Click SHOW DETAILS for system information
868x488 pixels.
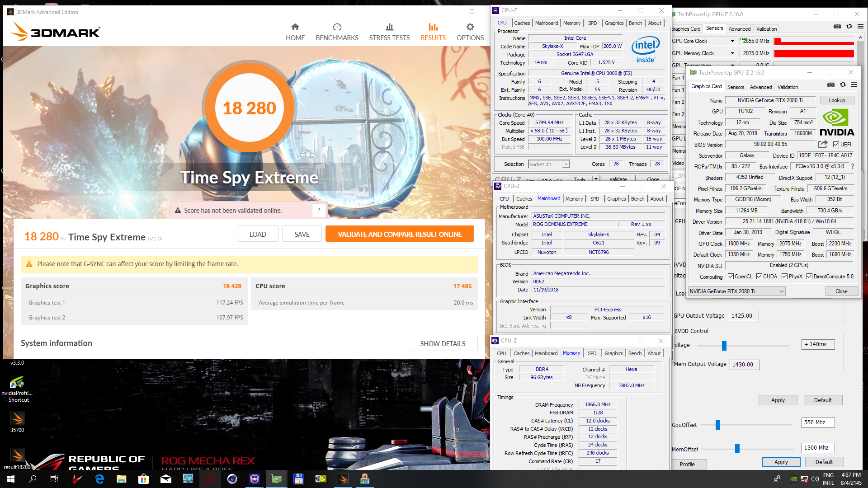pyautogui.click(x=443, y=343)
